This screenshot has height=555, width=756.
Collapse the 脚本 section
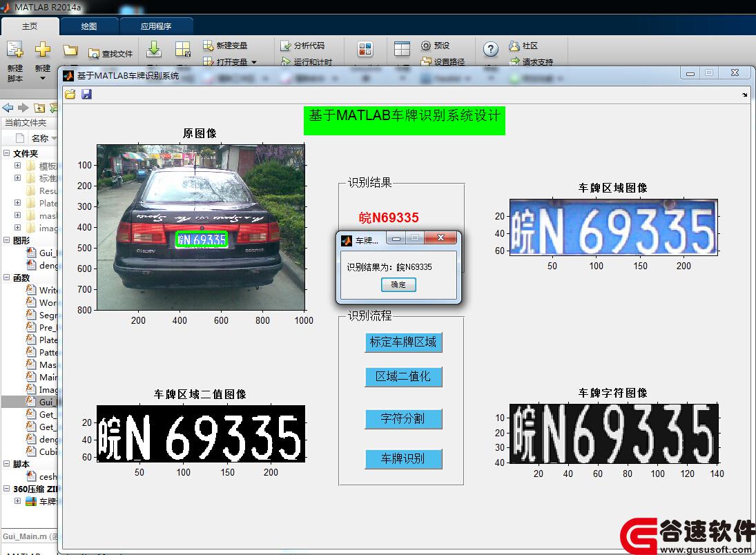click(7, 464)
